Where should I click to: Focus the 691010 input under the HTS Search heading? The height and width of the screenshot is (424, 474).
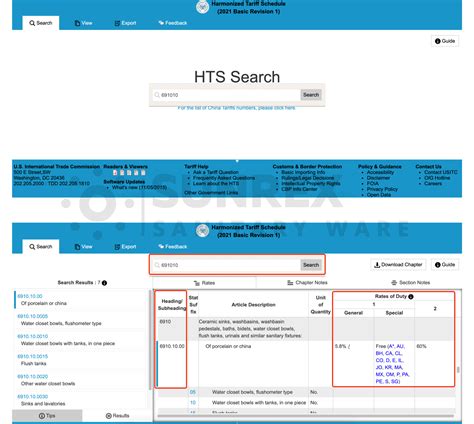(x=227, y=95)
